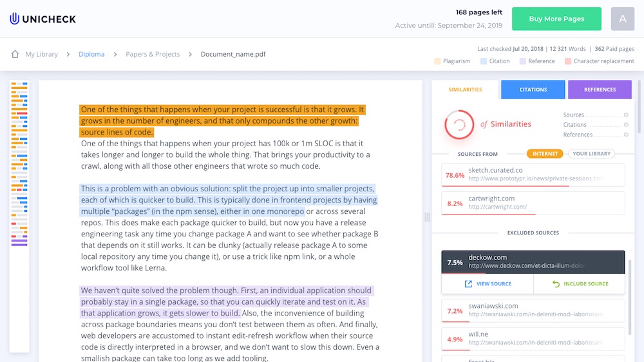Image resolution: width=644 pixels, height=362 pixels.
Task: Click Buy More Pages button
Action: (556, 19)
